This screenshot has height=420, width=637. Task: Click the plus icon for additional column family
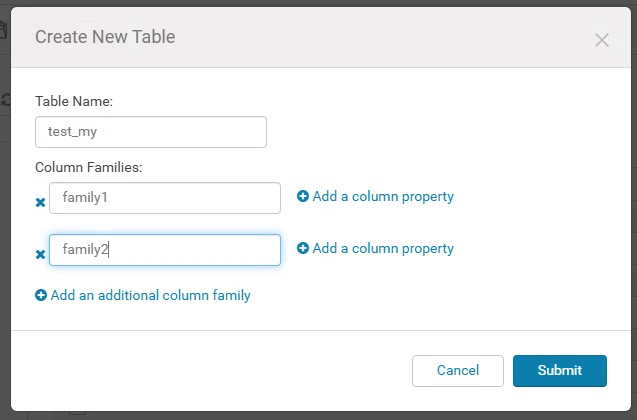[x=41, y=295]
